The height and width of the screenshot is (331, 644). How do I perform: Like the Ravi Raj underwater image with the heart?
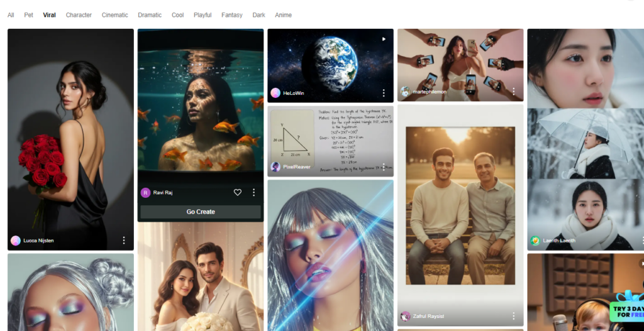238,193
